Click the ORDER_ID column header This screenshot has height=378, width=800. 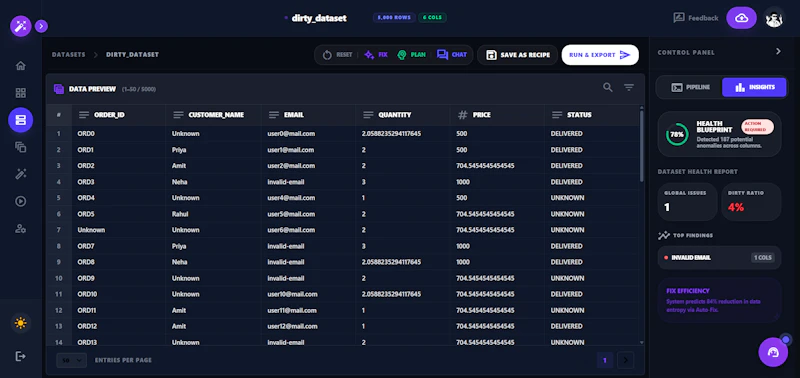(118, 115)
